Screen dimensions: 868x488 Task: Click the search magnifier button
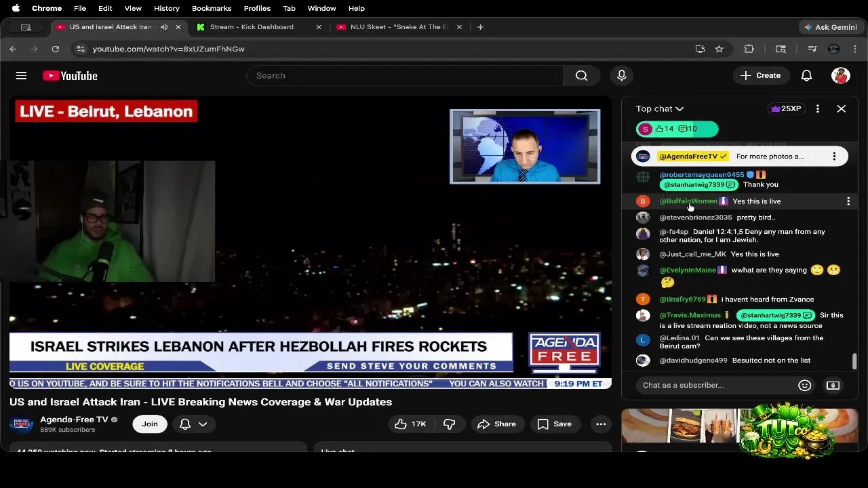(x=582, y=75)
